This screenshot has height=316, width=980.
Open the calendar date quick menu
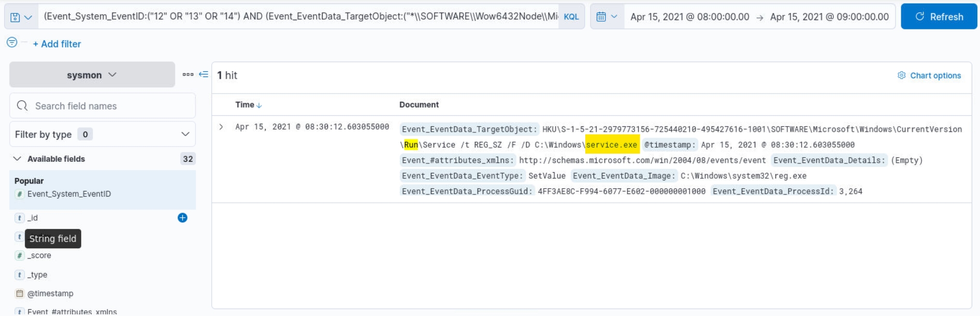coord(607,17)
